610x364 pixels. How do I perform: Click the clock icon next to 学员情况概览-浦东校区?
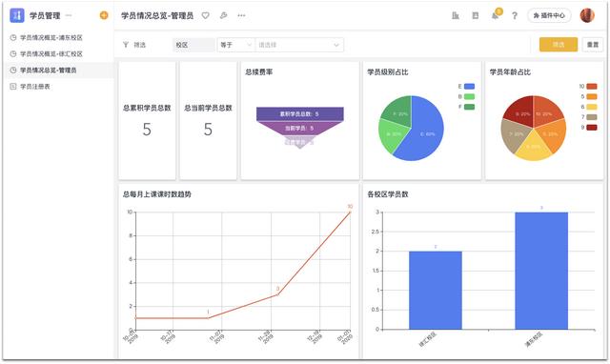click(13, 38)
